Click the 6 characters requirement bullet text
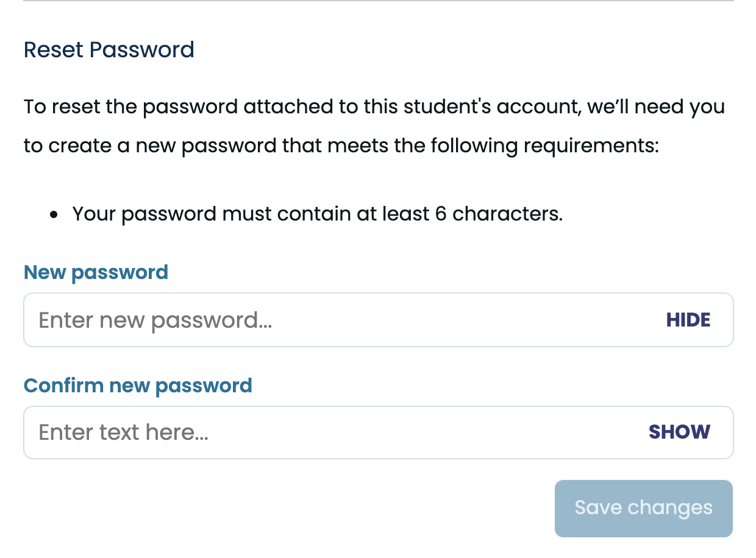The width and height of the screenshot is (756, 558). [317, 214]
